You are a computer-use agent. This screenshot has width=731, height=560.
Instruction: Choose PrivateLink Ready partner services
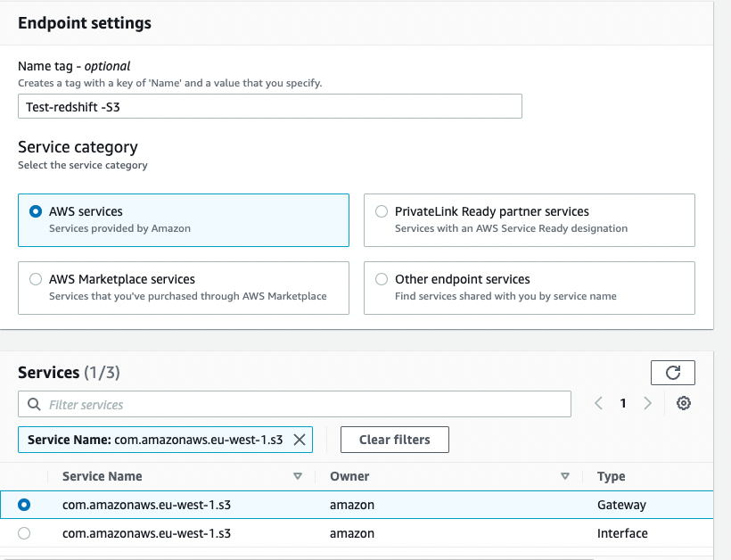[x=382, y=212]
